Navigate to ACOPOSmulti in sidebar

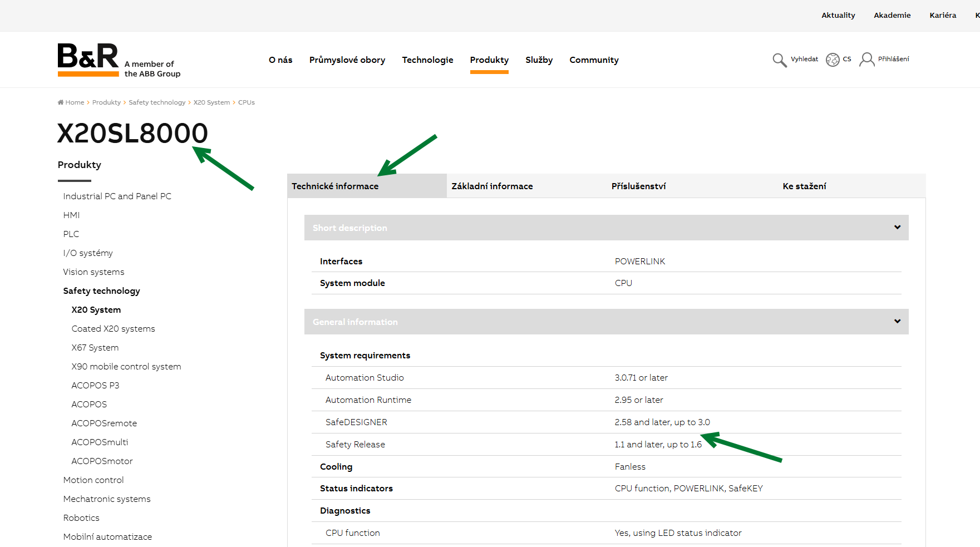100,442
